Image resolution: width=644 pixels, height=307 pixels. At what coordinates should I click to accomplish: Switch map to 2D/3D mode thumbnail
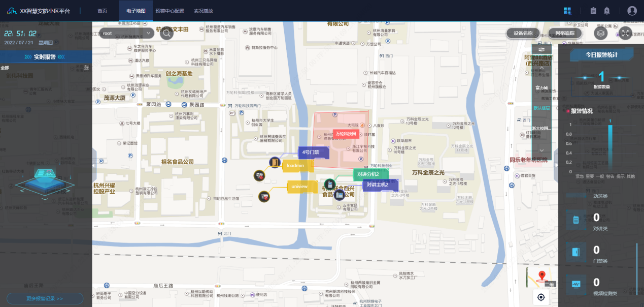[541, 277]
